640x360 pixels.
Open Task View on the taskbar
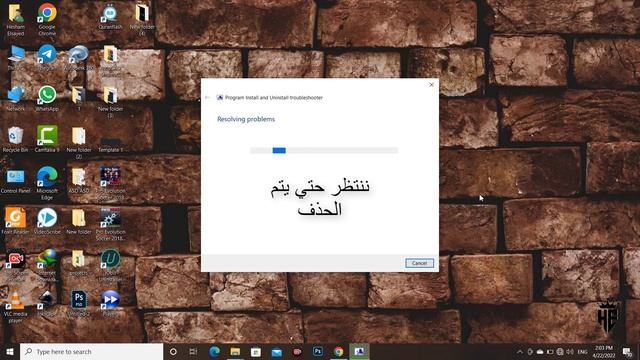tap(193, 351)
